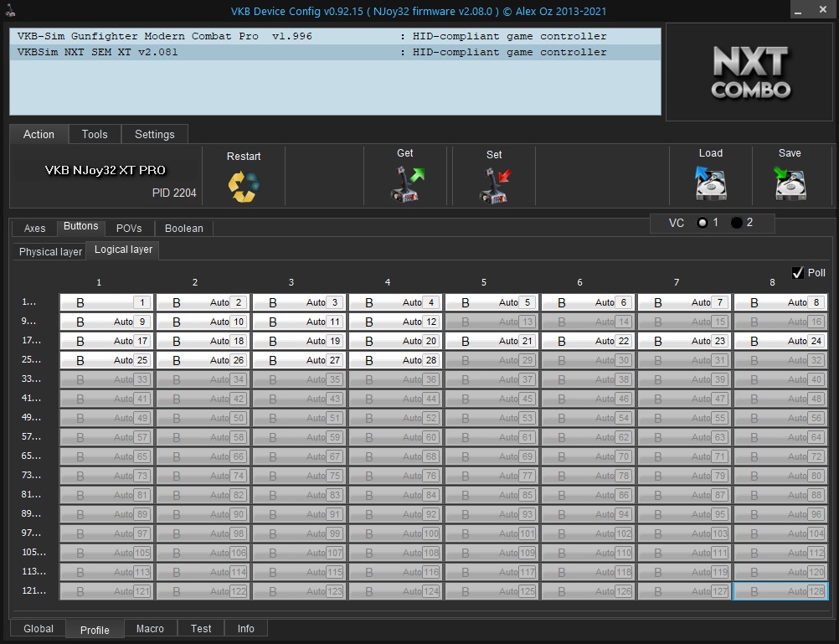Open the Test bottom tab
Image resolution: width=839 pixels, height=644 pixels.
pyautogui.click(x=201, y=628)
